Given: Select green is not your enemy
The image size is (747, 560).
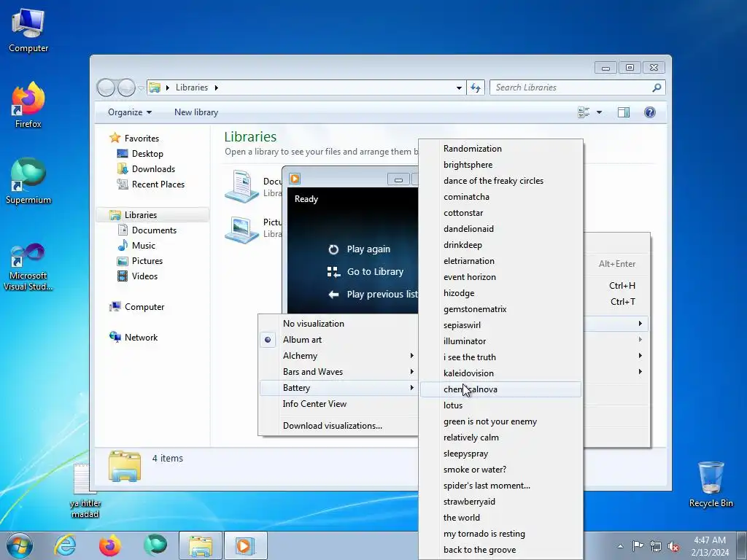Looking at the screenshot, I should [500, 421].
